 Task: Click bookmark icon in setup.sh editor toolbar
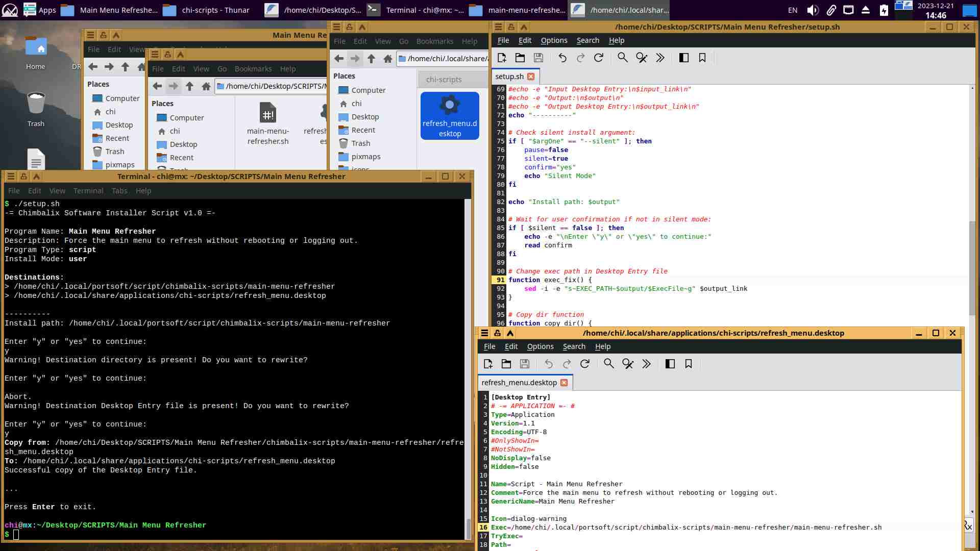[702, 58]
